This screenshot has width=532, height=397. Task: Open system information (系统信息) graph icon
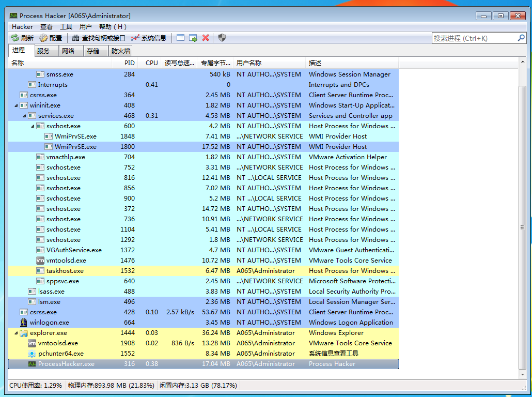pos(135,38)
